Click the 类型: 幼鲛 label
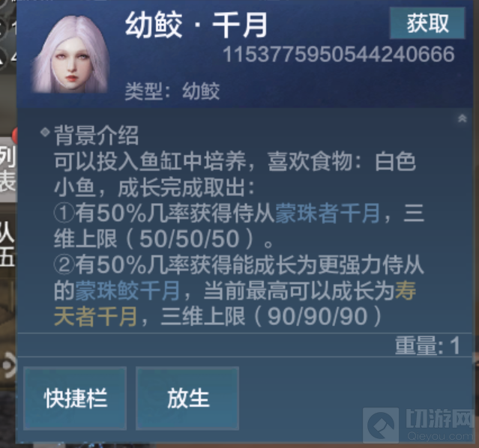479x448 pixels. pyautogui.click(x=172, y=91)
